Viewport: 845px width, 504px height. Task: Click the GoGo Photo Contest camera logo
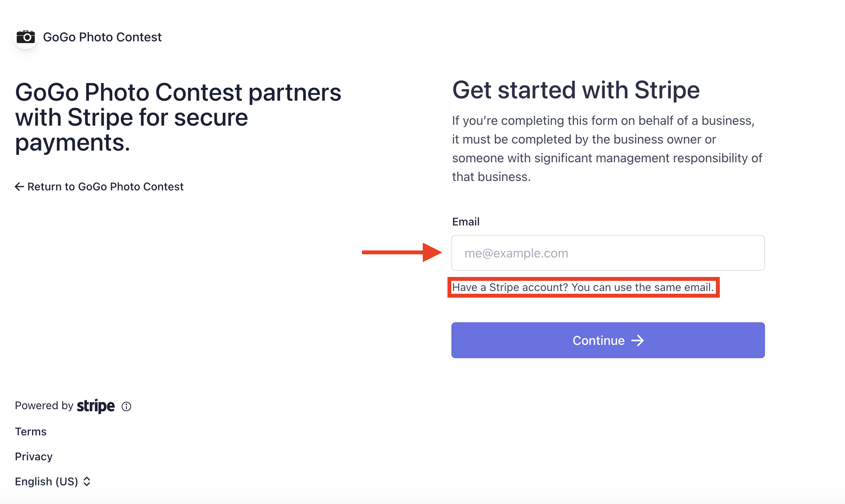(26, 37)
